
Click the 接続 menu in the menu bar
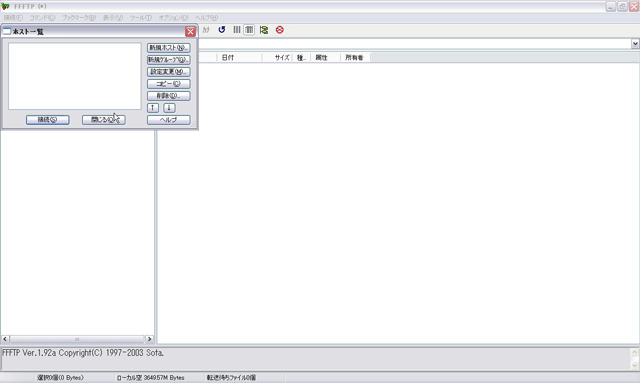pyautogui.click(x=13, y=18)
